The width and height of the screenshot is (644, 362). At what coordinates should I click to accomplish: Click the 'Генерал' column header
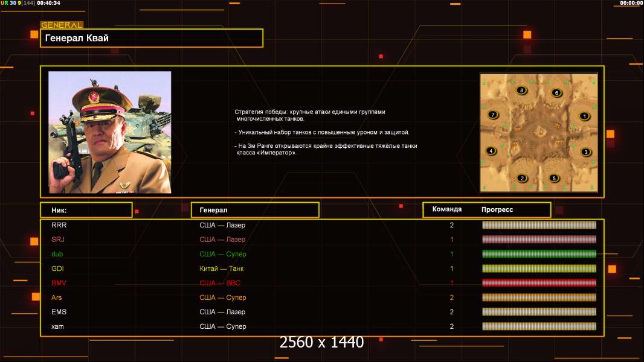point(254,210)
